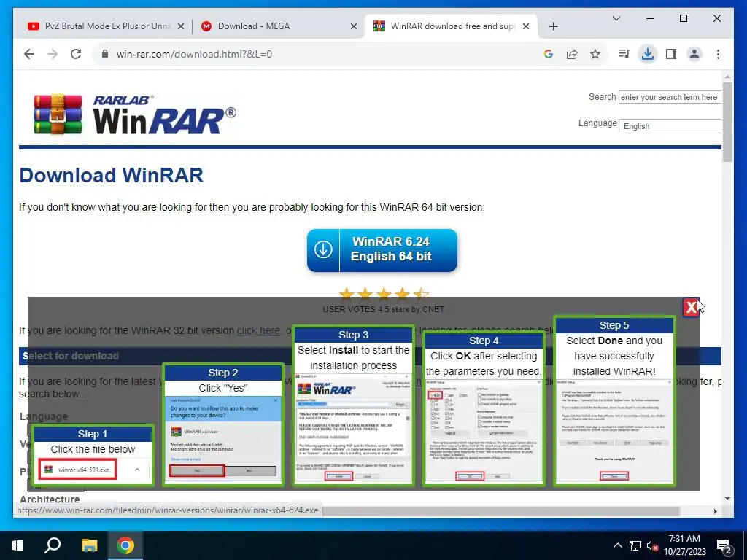Reload the WinRAR download page
The width and height of the screenshot is (747, 560).
click(76, 54)
